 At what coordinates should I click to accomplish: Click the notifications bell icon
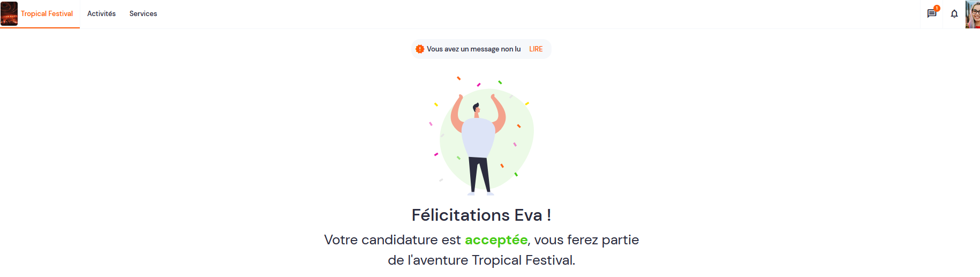click(x=954, y=14)
